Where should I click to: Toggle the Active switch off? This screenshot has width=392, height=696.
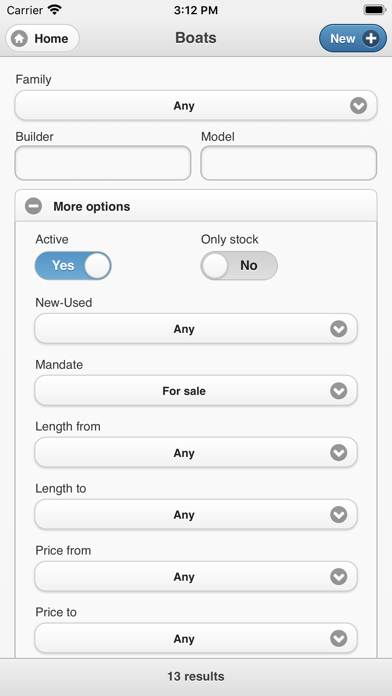[73, 265]
